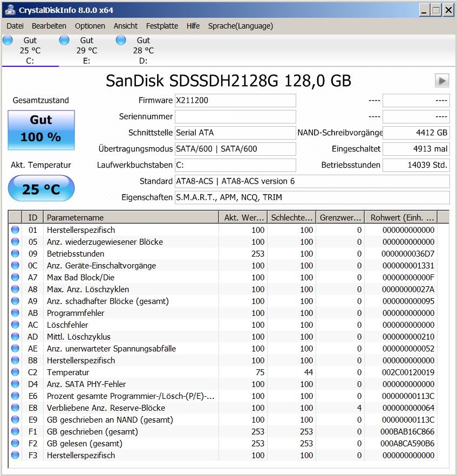Open the Bearbeiten menu
Image resolution: width=457 pixels, height=476 pixels.
coord(49,26)
